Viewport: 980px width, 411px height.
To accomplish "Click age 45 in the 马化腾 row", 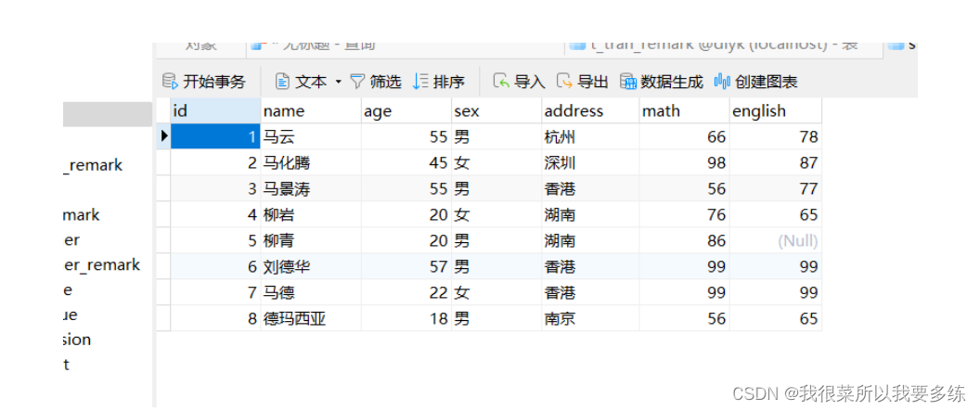I will point(406,162).
